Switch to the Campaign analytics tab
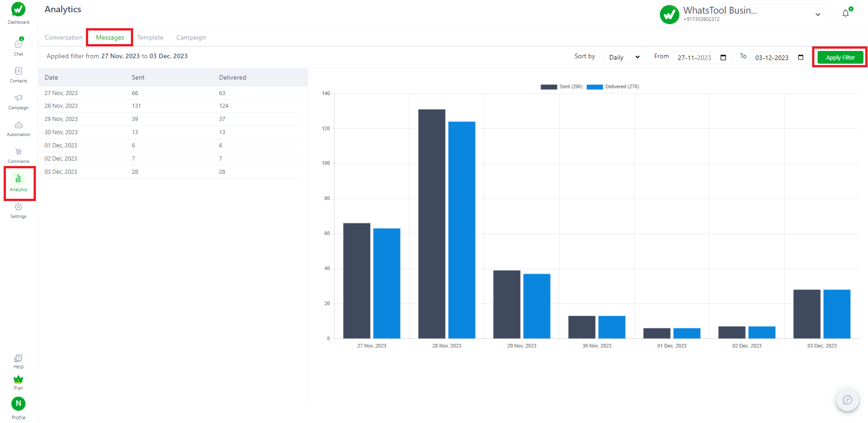Viewport: 868px width, 423px height. coord(191,37)
